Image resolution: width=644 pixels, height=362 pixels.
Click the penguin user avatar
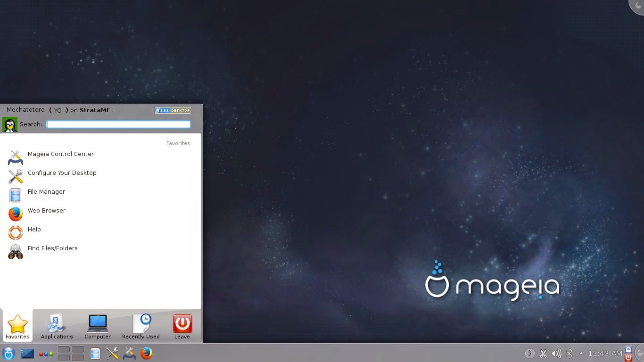tap(10, 124)
